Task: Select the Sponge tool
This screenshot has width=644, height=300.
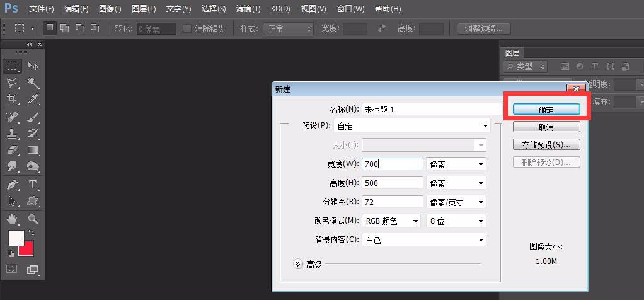Action: click(x=32, y=166)
